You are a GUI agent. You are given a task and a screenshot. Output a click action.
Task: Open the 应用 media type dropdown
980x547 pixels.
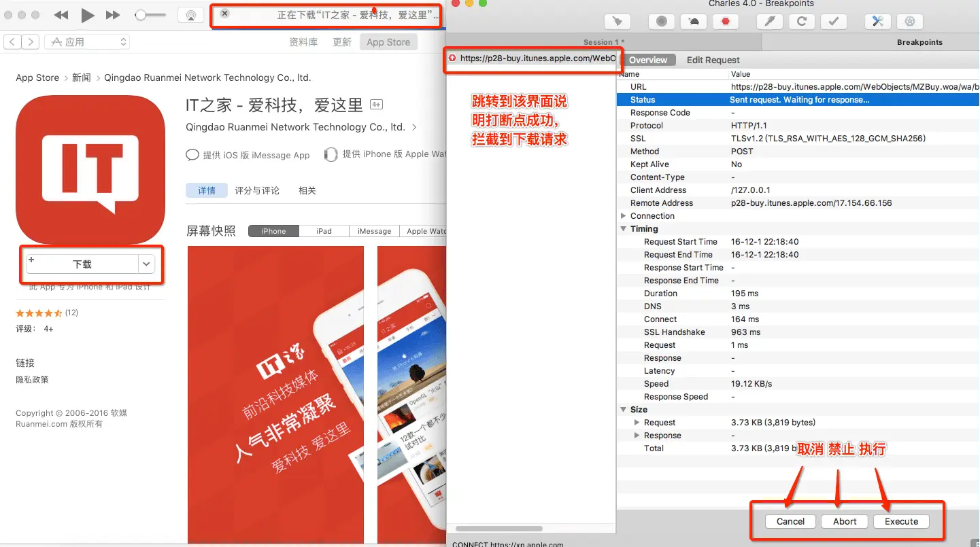tap(87, 42)
